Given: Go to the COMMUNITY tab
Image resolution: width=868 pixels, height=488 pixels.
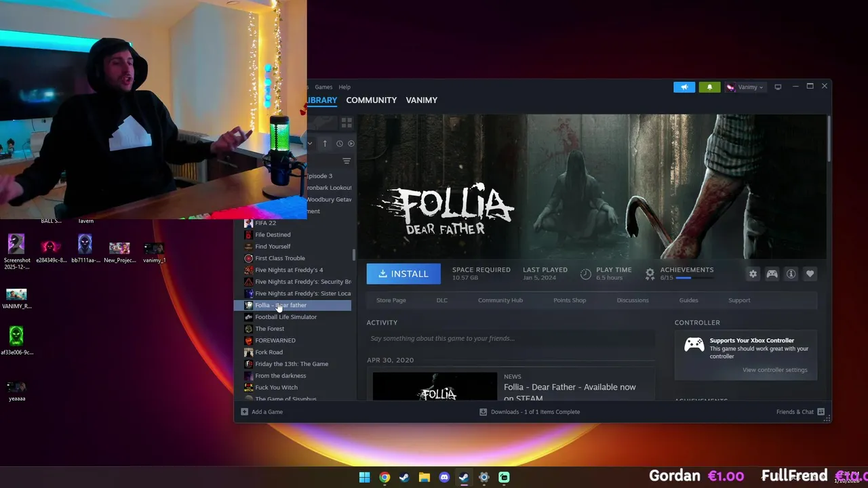Looking at the screenshot, I should point(372,100).
